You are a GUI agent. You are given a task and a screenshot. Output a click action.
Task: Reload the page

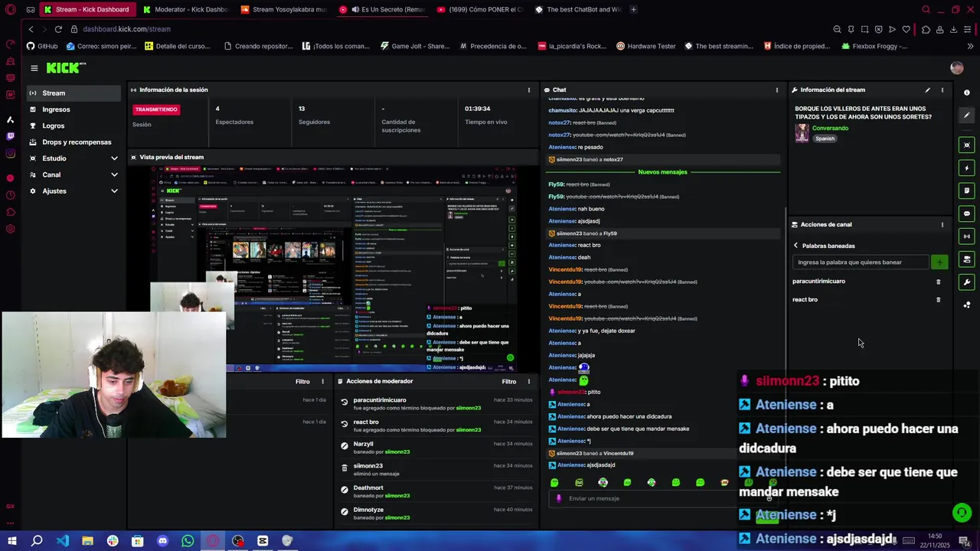click(x=58, y=29)
